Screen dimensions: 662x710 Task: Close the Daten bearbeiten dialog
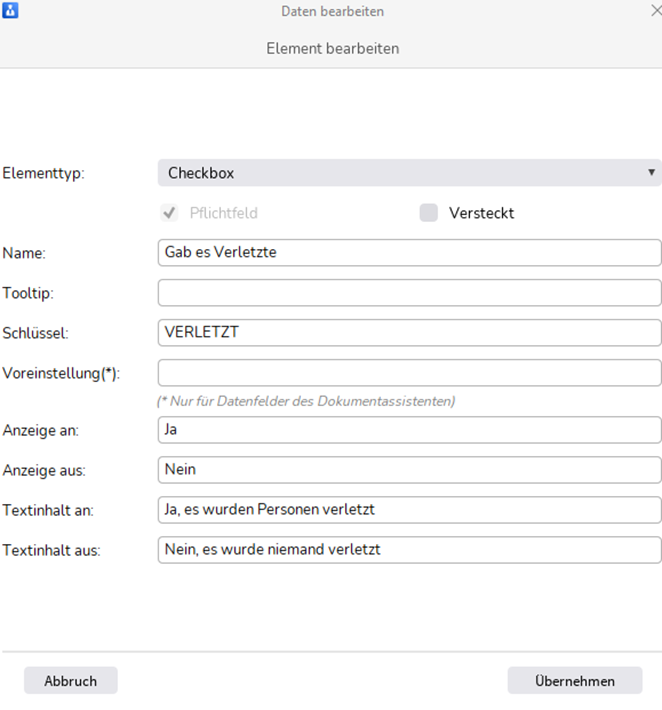pos(656,10)
